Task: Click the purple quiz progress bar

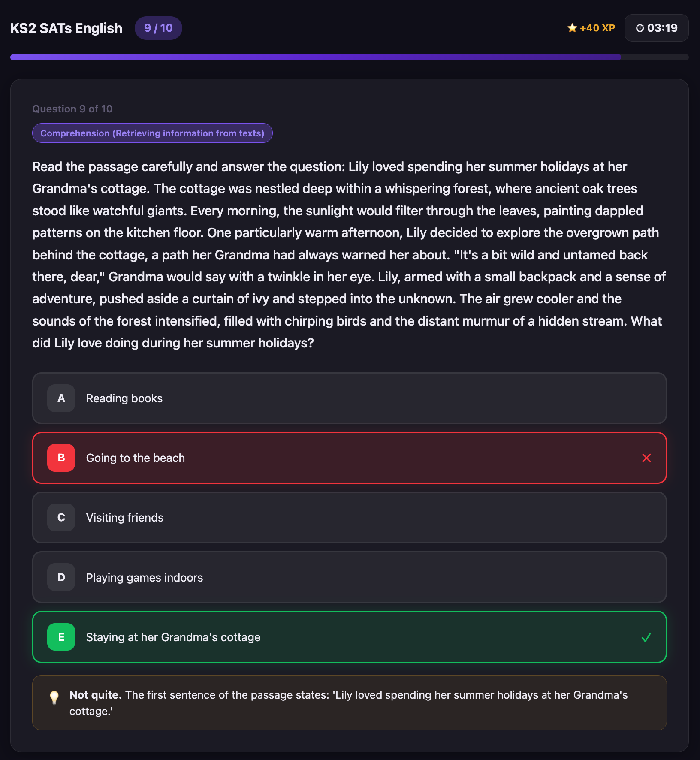Action: click(315, 57)
